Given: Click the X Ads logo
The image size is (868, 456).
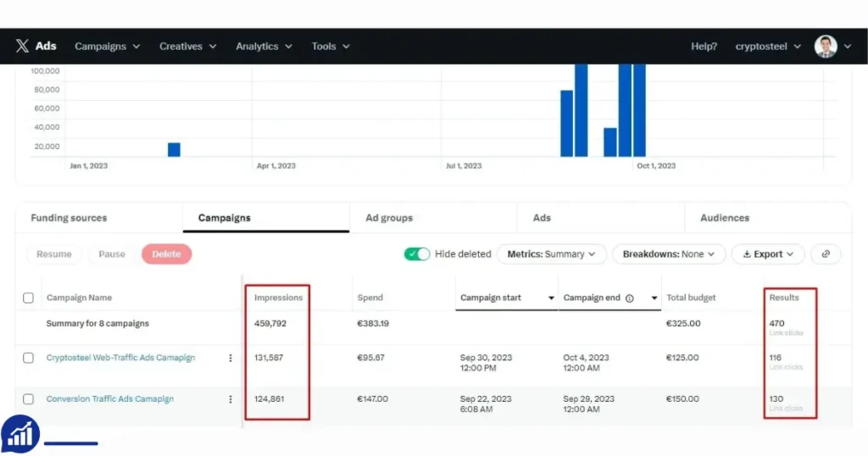Looking at the screenshot, I should 36,46.
